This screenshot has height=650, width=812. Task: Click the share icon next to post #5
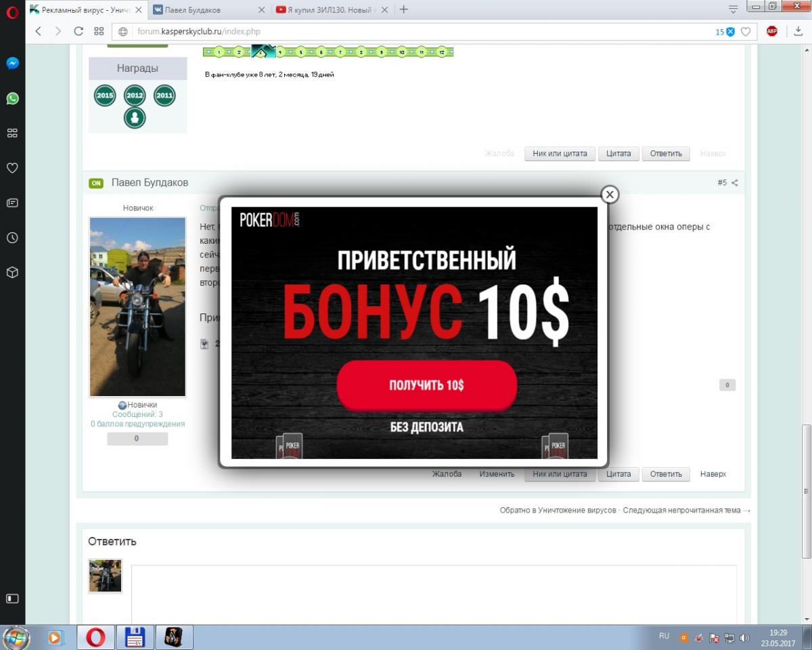[x=735, y=183]
